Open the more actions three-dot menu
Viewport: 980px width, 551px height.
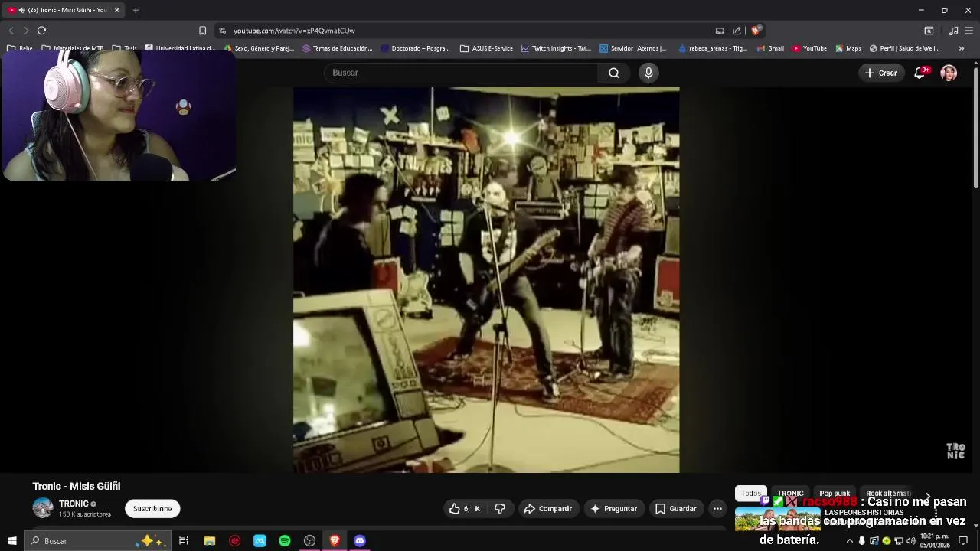click(717, 509)
